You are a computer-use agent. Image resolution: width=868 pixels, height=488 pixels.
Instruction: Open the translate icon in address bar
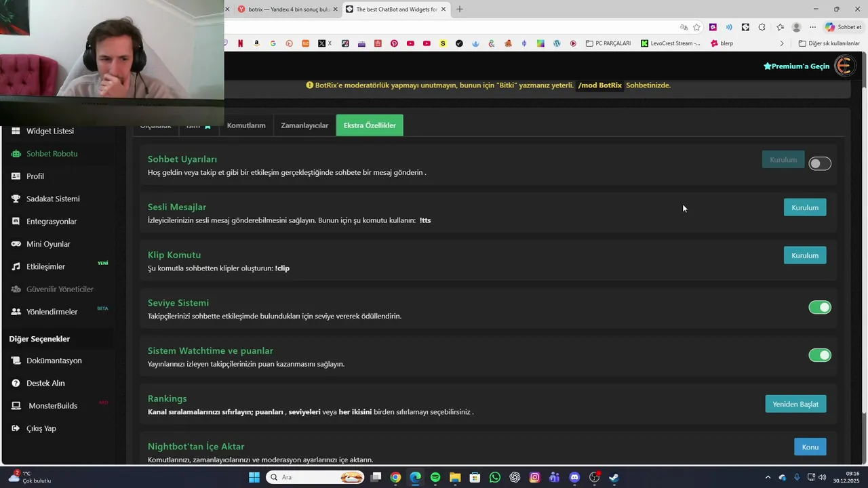point(684,27)
